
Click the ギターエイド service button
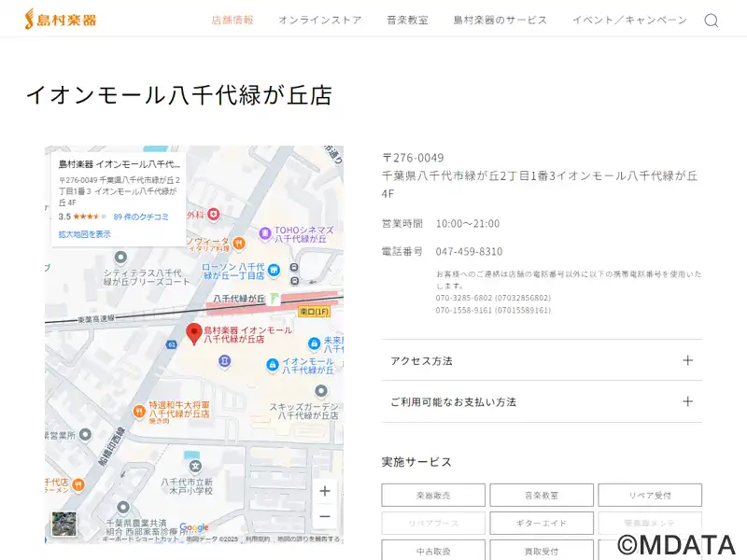[542, 523]
